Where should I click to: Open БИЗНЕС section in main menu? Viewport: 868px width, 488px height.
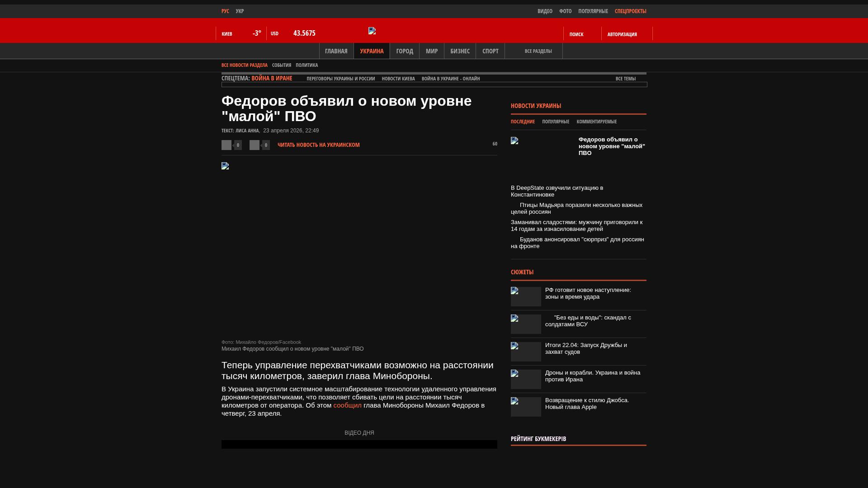pyautogui.click(x=460, y=51)
